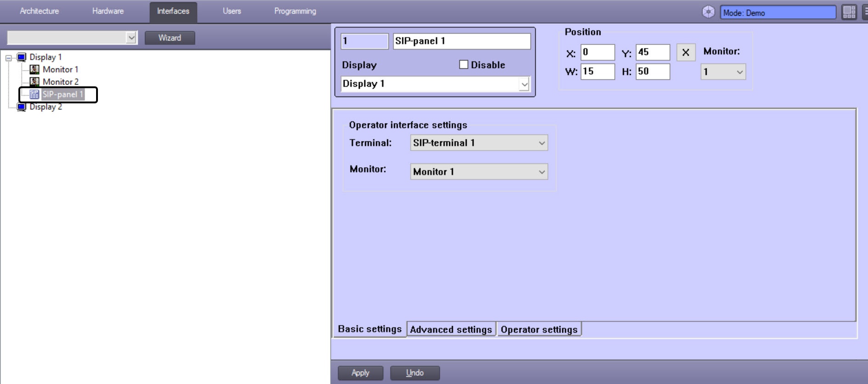Open the Position Monitor number dropdown
Viewport: 868px width, 384px height.
(x=739, y=72)
